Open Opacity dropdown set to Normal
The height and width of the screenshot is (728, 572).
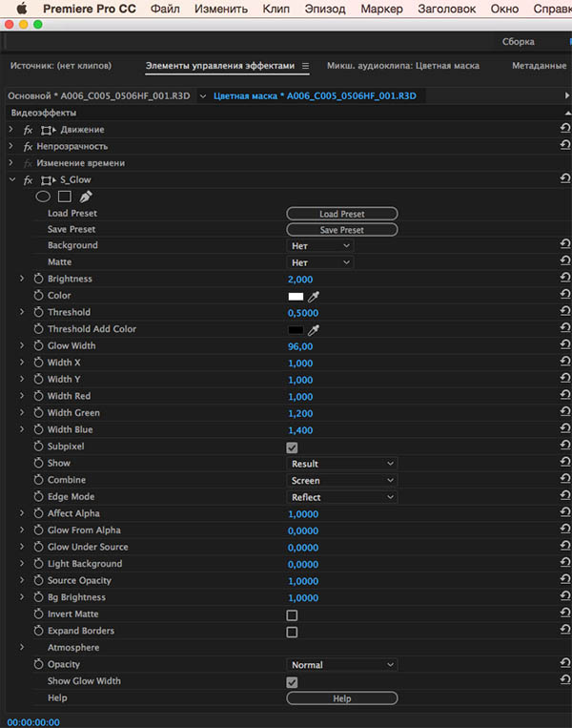pos(342,664)
